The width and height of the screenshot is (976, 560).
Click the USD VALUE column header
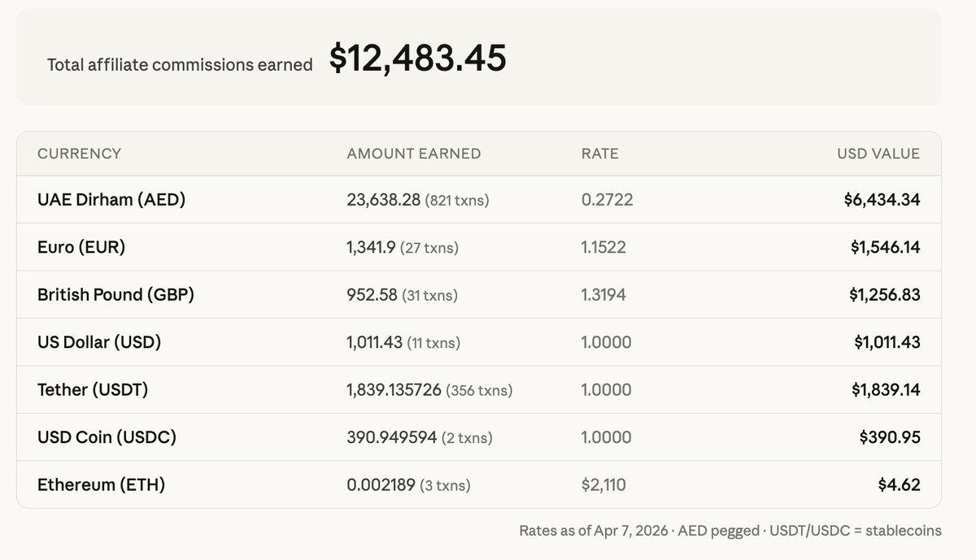[x=878, y=154]
